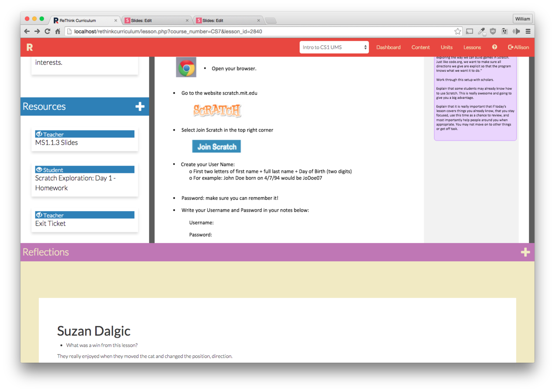Screen dimensions: 555x392
Task: Reload the page with the refresh icon
Action: [48, 31]
